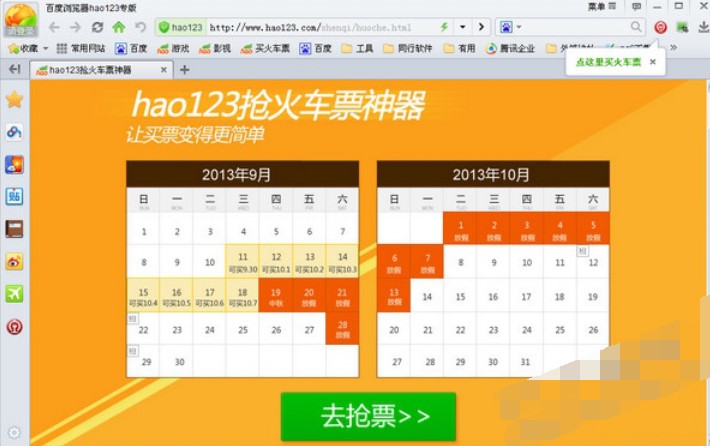Viewport: 710px width, 446px height.
Task: Click the green screenshot toolbar icon
Action: pos(682,28)
